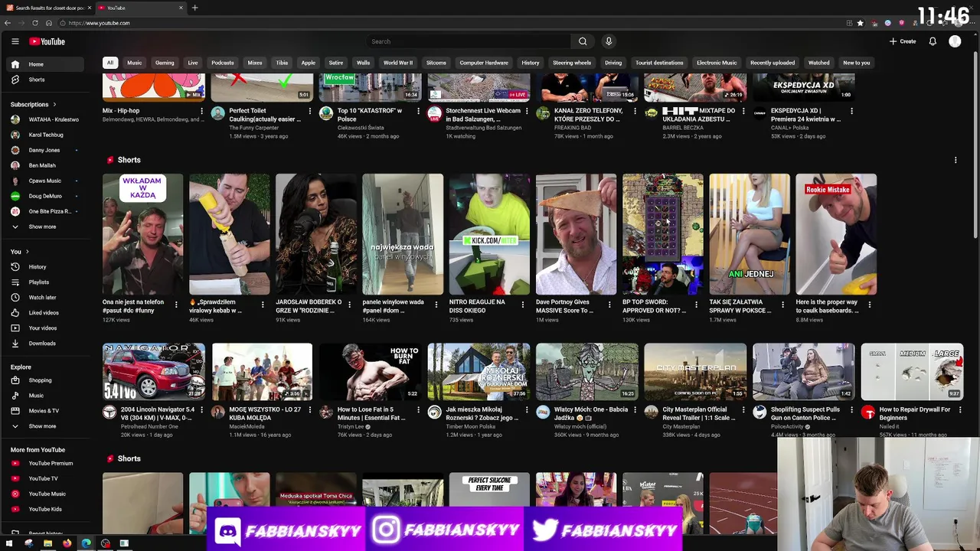Show more Explore items
The height and width of the screenshot is (551, 980).
pos(46,426)
